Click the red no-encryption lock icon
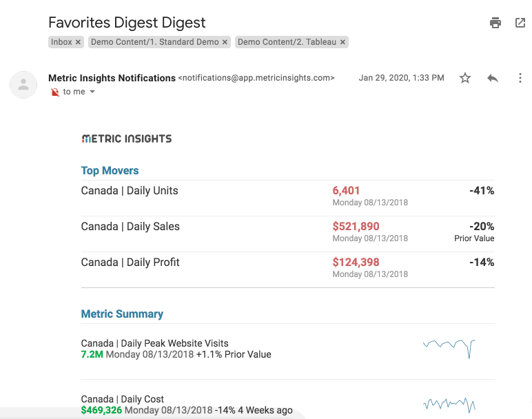This screenshot has width=532, height=419. (x=54, y=92)
